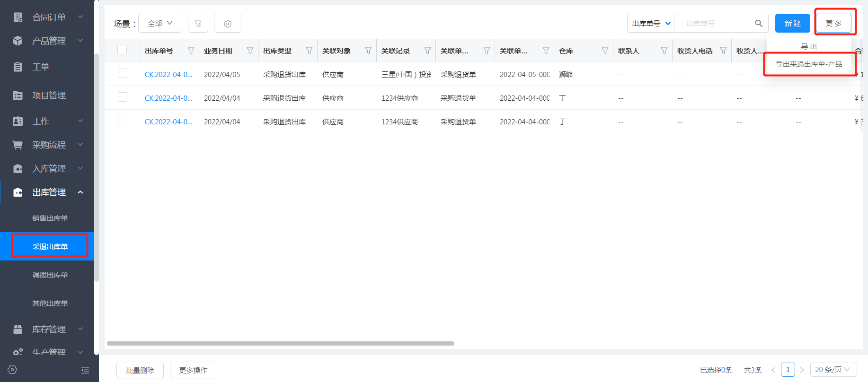
Task: Click the search magnifier icon
Action: pos(759,23)
